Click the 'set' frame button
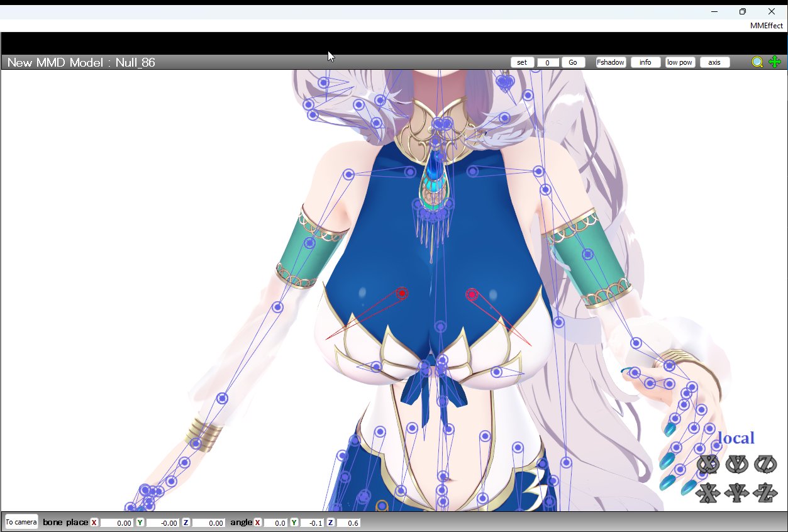 (522, 62)
